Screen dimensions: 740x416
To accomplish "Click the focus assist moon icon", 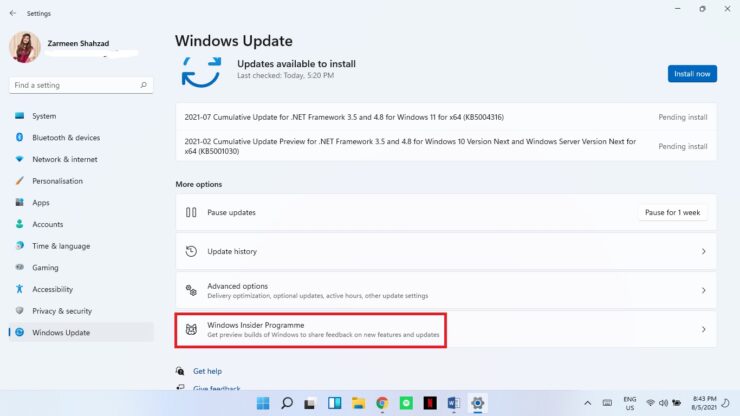I will [726, 403].
